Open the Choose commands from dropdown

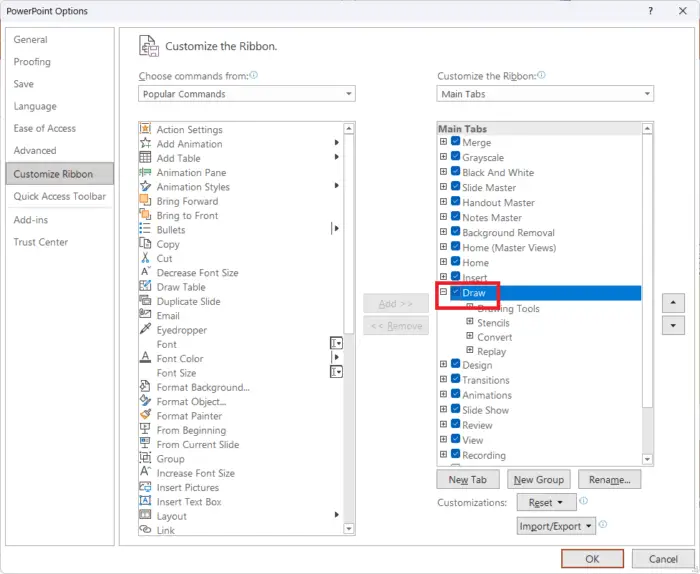247,94
